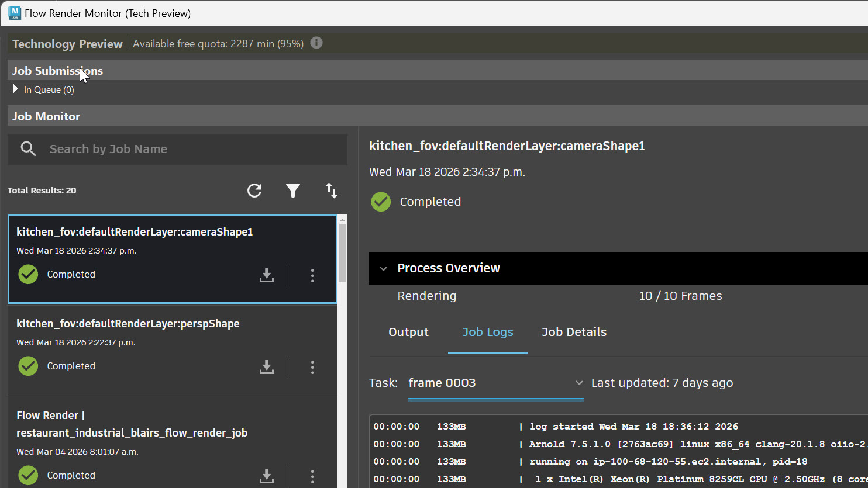Switch to the Output tab

(408, 332)
